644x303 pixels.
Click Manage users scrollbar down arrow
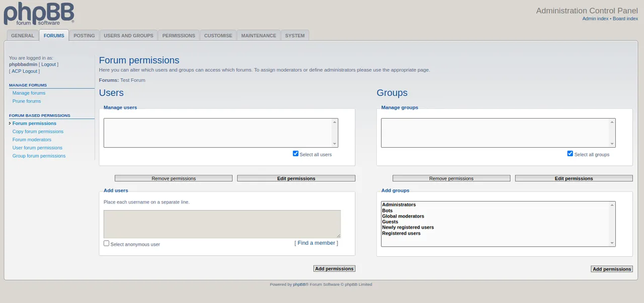(335, 144)
